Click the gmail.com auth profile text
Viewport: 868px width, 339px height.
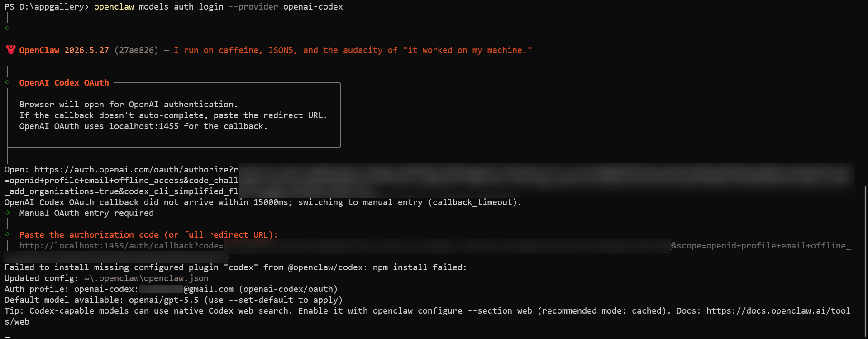[x=208, y=289]
